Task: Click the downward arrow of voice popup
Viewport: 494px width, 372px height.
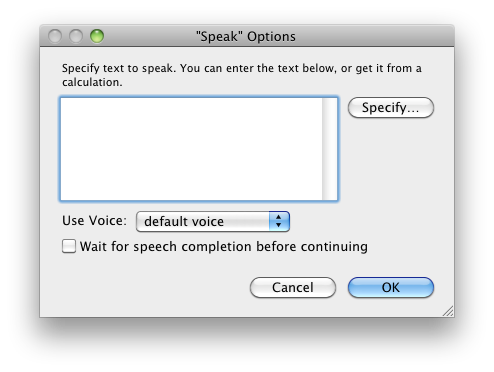Action: point(279,225)
